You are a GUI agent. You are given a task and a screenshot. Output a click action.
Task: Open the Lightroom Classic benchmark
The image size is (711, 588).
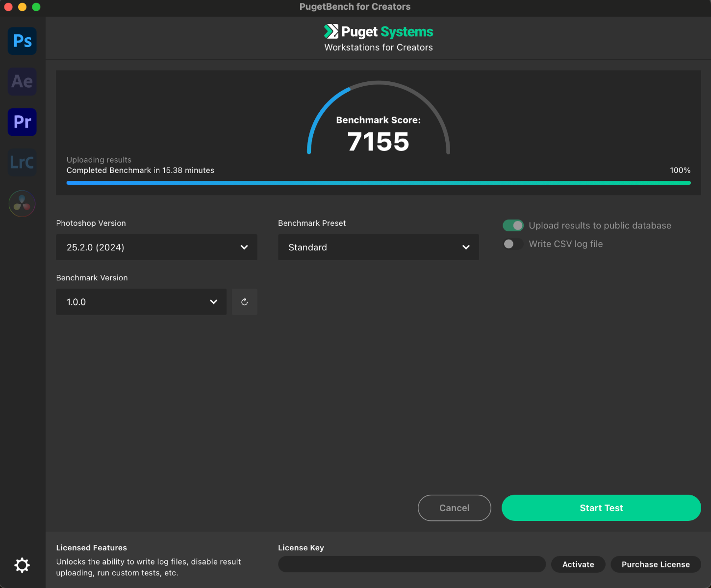[x=22, y=162]
